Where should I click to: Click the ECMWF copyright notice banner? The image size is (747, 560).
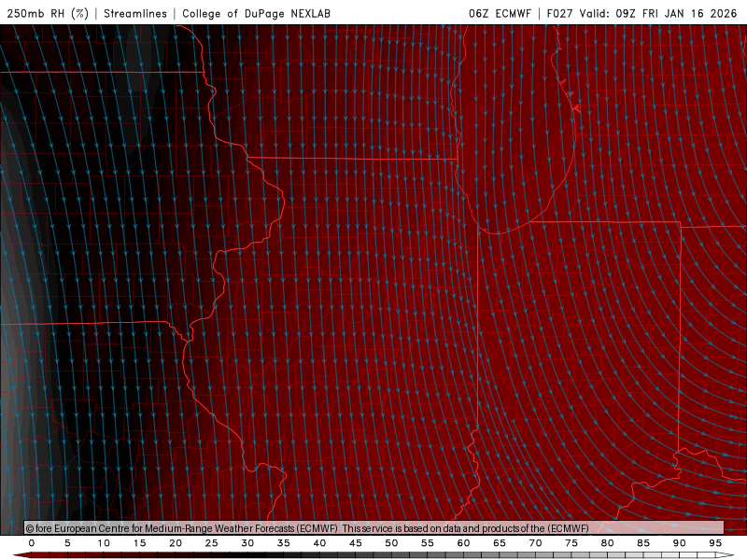coord(374,527)
